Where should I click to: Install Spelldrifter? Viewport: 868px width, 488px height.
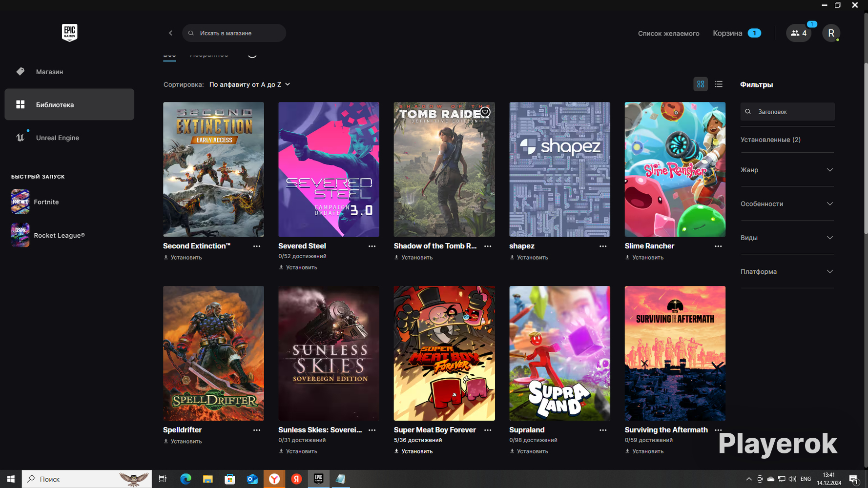pyautogui.click(x=183, y=442)
